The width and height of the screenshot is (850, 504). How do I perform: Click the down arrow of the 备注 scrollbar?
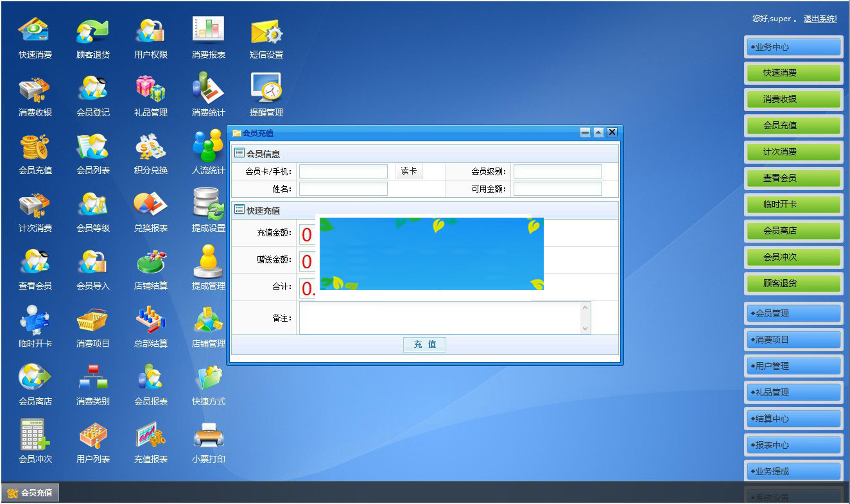click(584, 329)
